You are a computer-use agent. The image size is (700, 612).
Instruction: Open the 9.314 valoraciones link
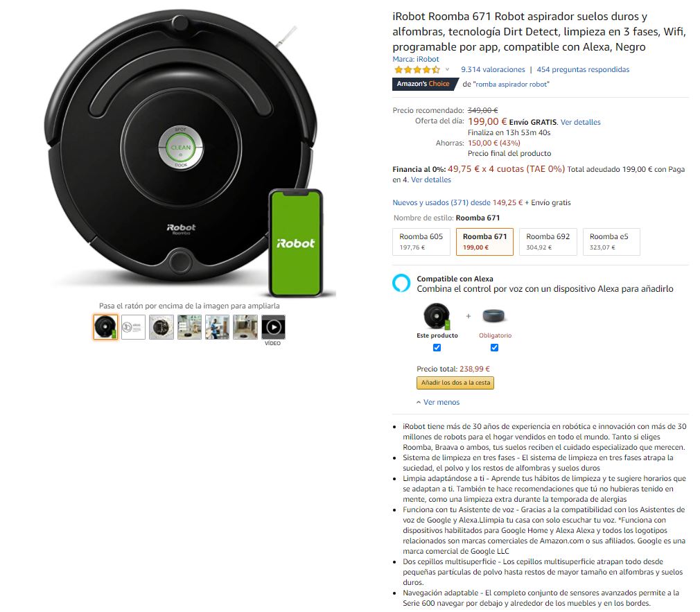click(493, 69)
